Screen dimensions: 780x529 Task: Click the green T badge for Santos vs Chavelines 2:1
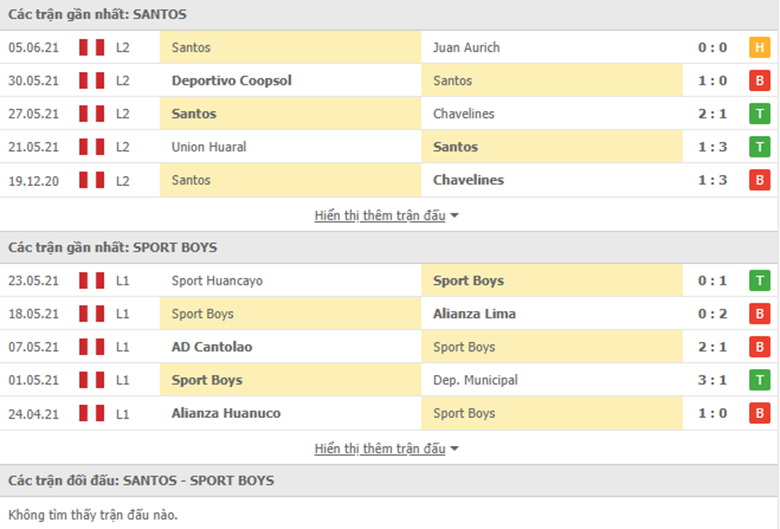coord(760,114)
